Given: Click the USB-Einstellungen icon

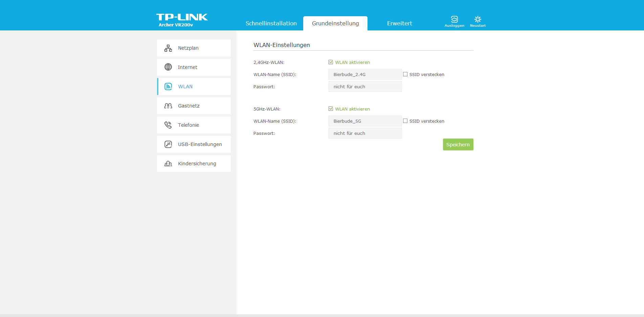Looking at the screenshot, I should point(168,144).
